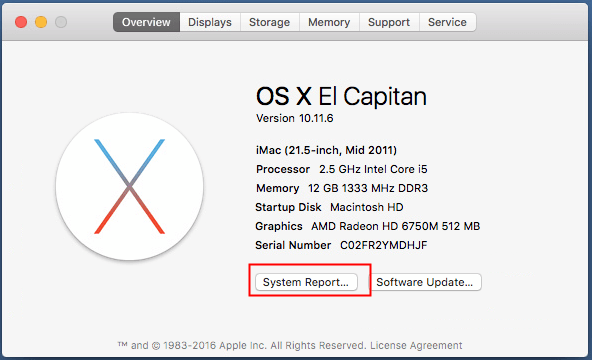Click the OS X El Capitan logo
Screen dimensions: 592x360
coord(130,186)
